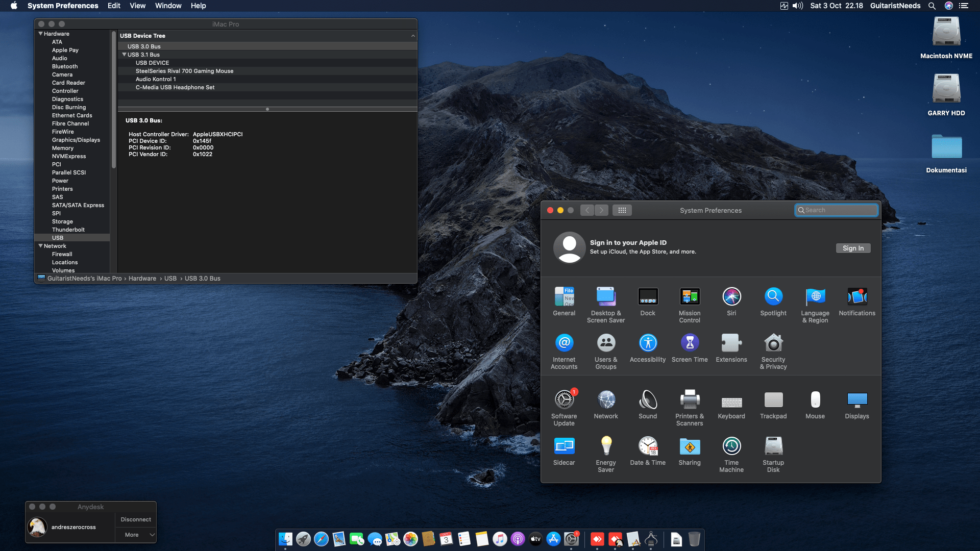Click Show All grid button in System Preferences
The image size is (980, 551).
point(622,210)
